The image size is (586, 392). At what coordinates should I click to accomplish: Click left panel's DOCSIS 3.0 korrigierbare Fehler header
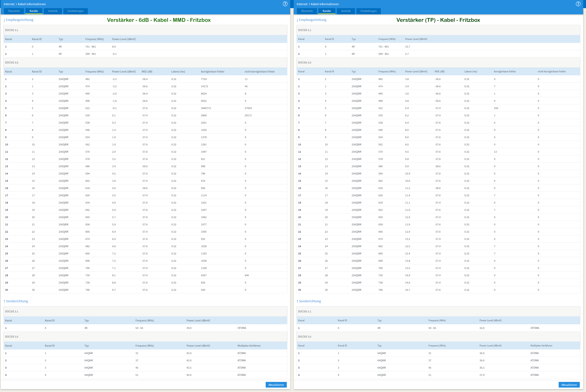point(212,71)
